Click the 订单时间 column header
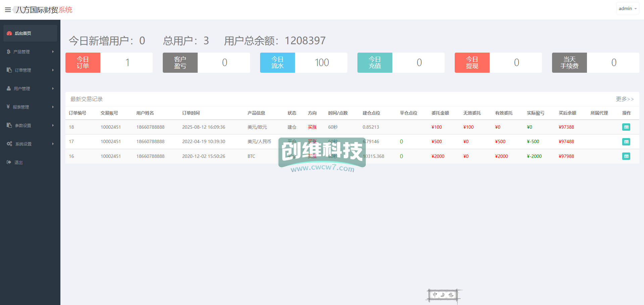This screenshot has height=305, width=644. 191,113
